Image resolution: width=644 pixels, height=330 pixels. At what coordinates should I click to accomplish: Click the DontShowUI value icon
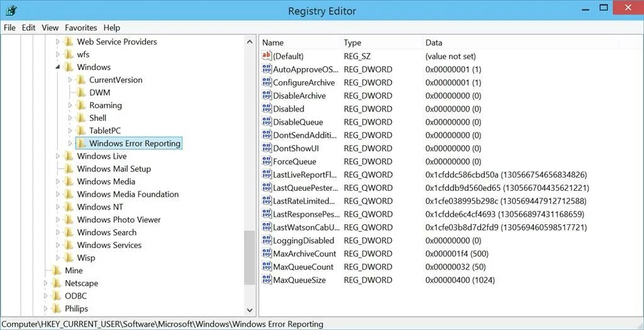267,148
